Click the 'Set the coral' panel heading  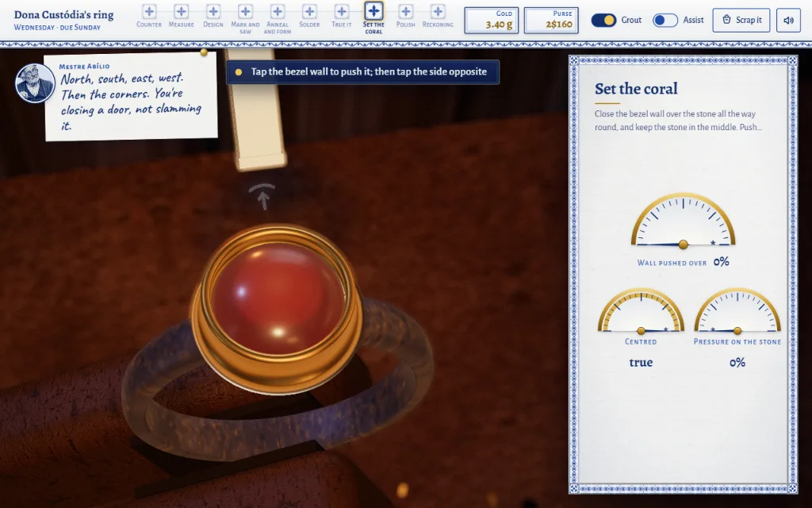(x=636, y=89)
